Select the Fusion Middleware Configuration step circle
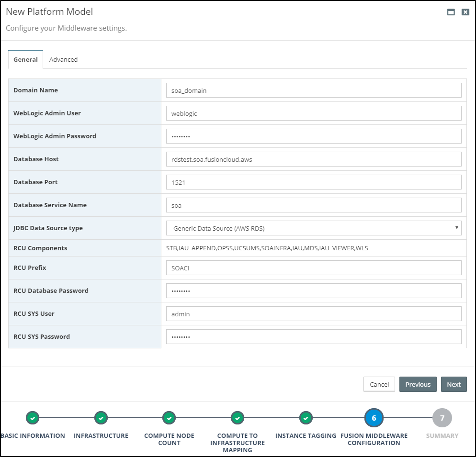The image size is (476, 457). pos(374,418)
